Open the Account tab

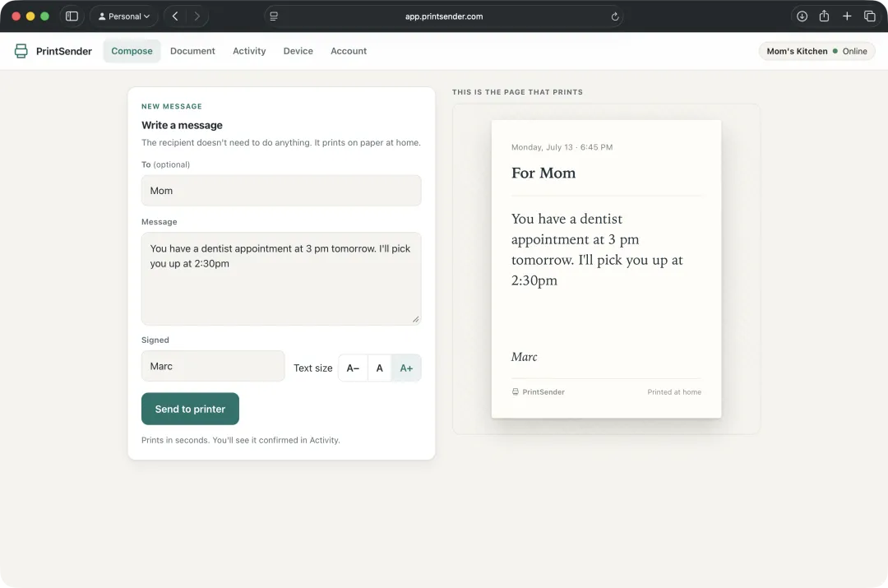coord(349,51)
